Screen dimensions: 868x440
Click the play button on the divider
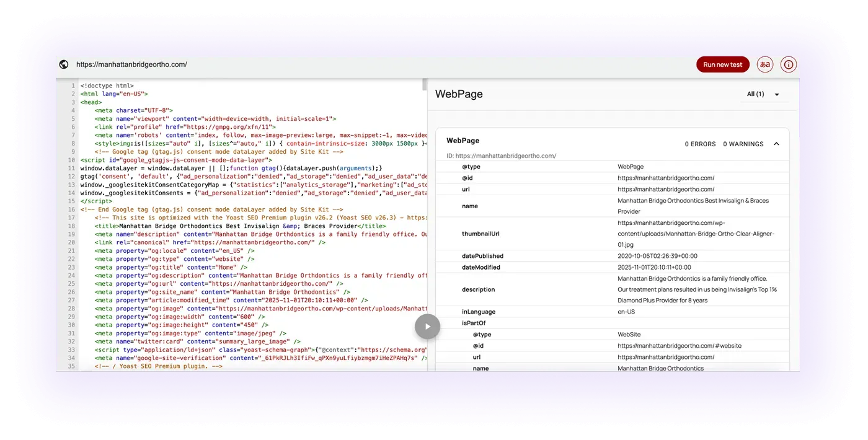click(427, 327)
